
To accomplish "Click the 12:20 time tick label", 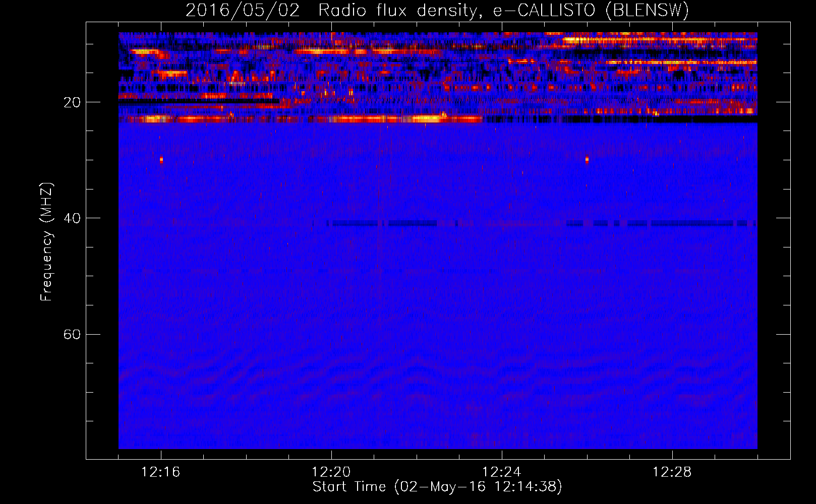I will 331,472.
